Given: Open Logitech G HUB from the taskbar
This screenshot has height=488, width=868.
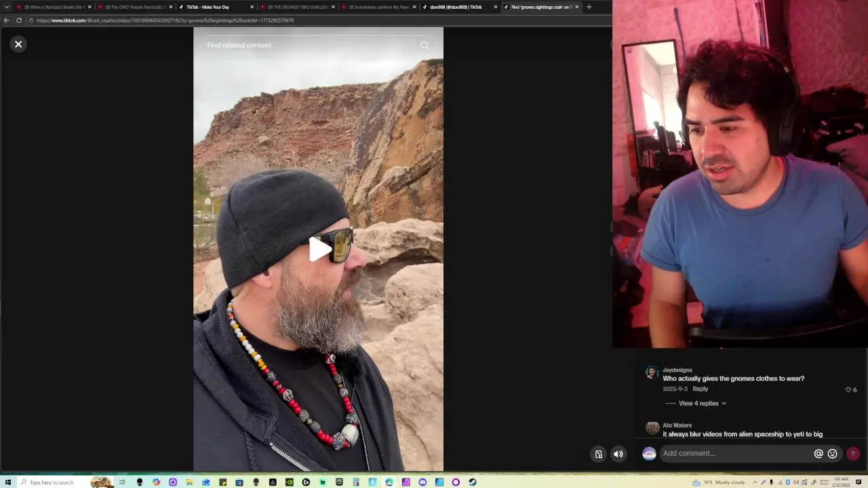Looking at the screenshot, I should coord(306,482).
